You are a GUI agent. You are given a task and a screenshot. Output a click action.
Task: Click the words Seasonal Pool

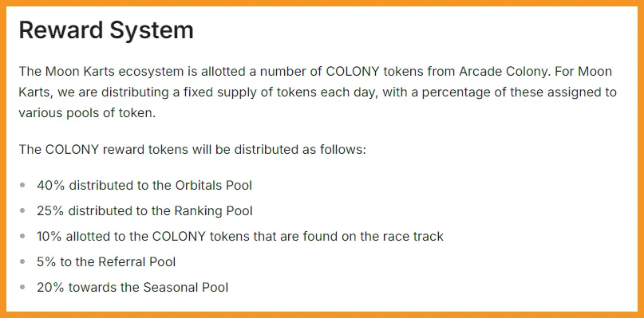click(x=186, y=287)
